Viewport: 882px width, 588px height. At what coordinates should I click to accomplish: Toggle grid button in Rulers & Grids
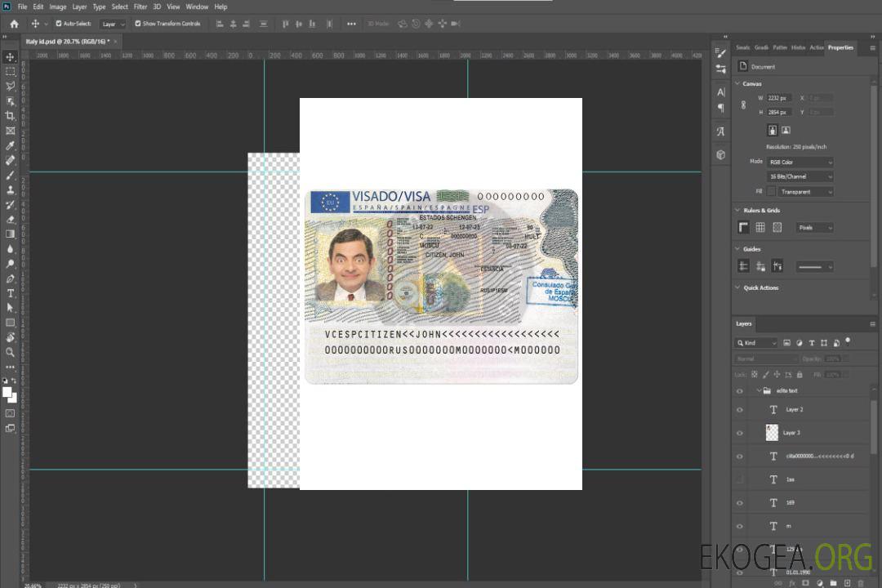coord(760,227)
